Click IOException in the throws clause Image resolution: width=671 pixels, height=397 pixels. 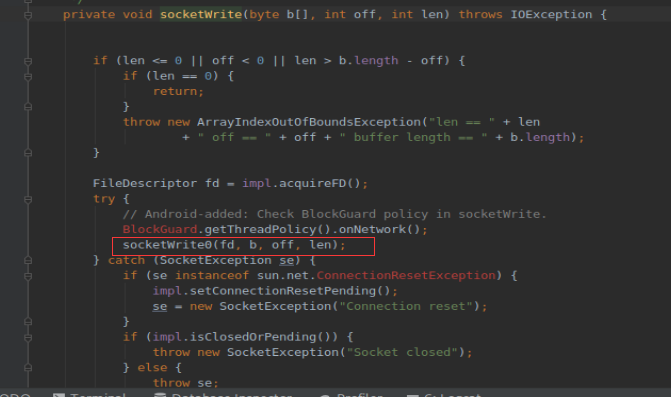pos(551,15)
